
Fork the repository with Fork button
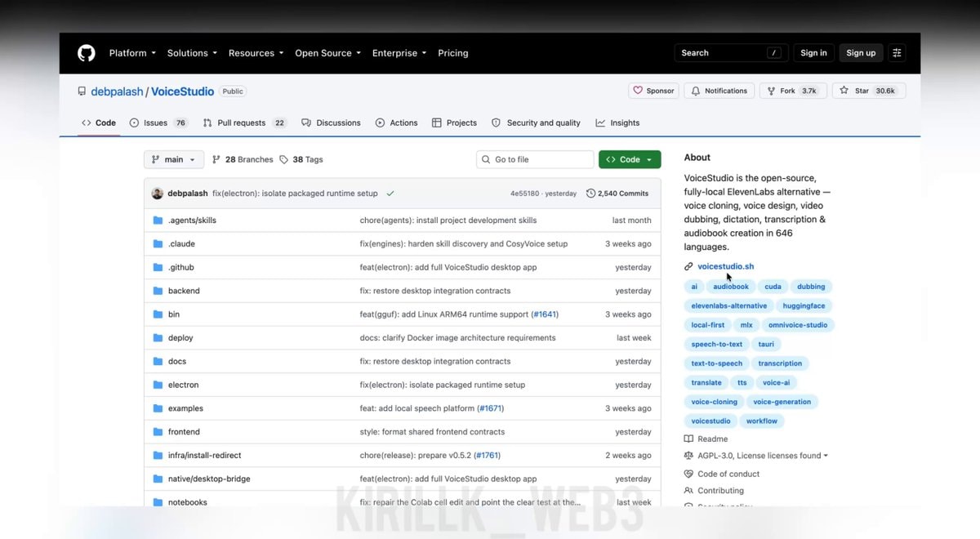click(792, 91)
